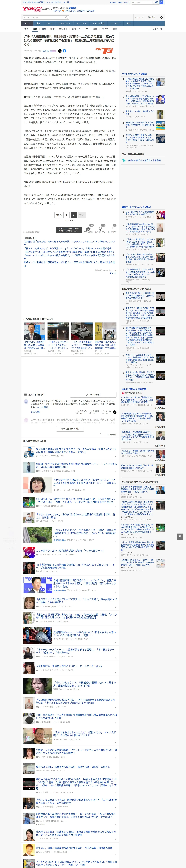Open the みんなの意見 main tab
The width and height of the screenshot is (186, 868).
click(98, 23)
